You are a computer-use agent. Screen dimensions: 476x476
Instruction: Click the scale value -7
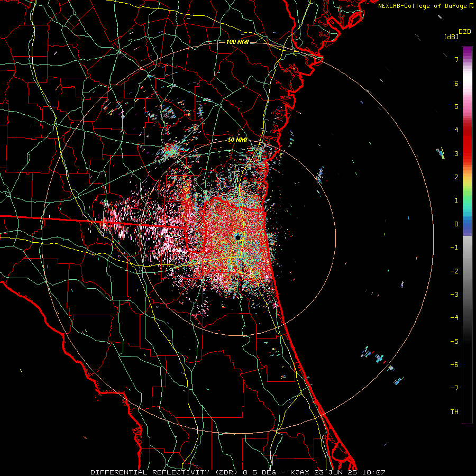tap(454, 388)
